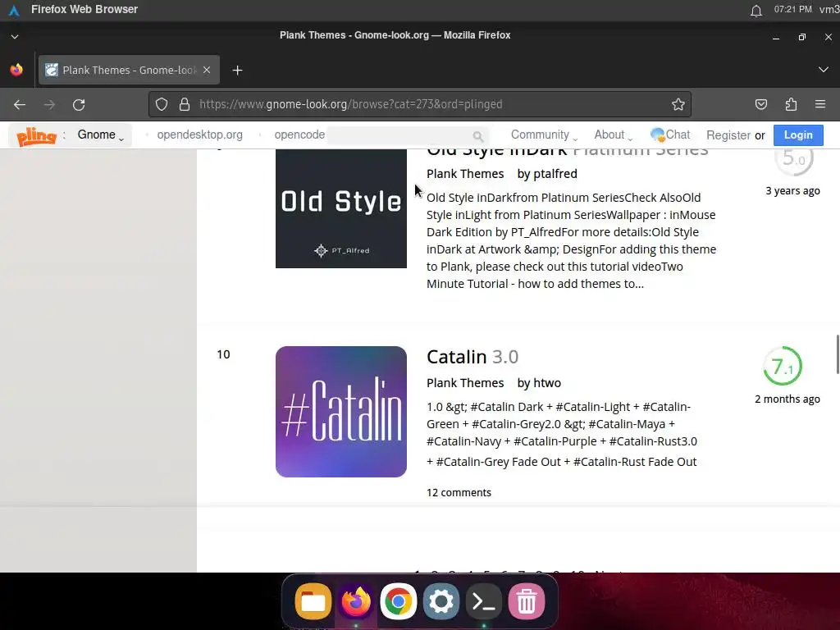Click the 12 comments text
This screenshot has width=840, height=630.
click(x=459, y=492)
